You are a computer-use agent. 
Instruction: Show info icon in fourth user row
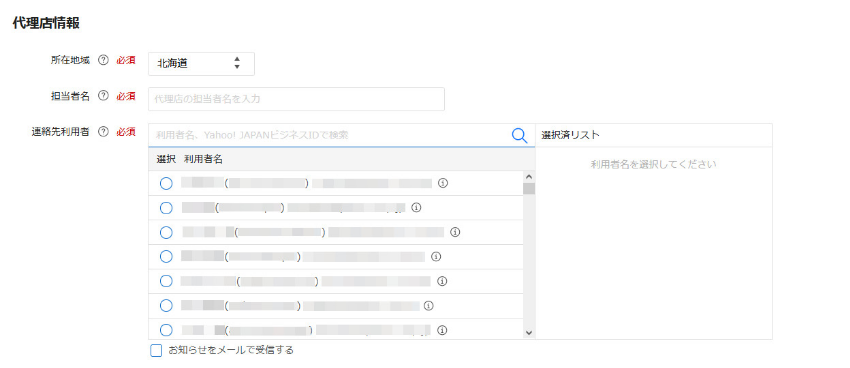coord(436,256)
